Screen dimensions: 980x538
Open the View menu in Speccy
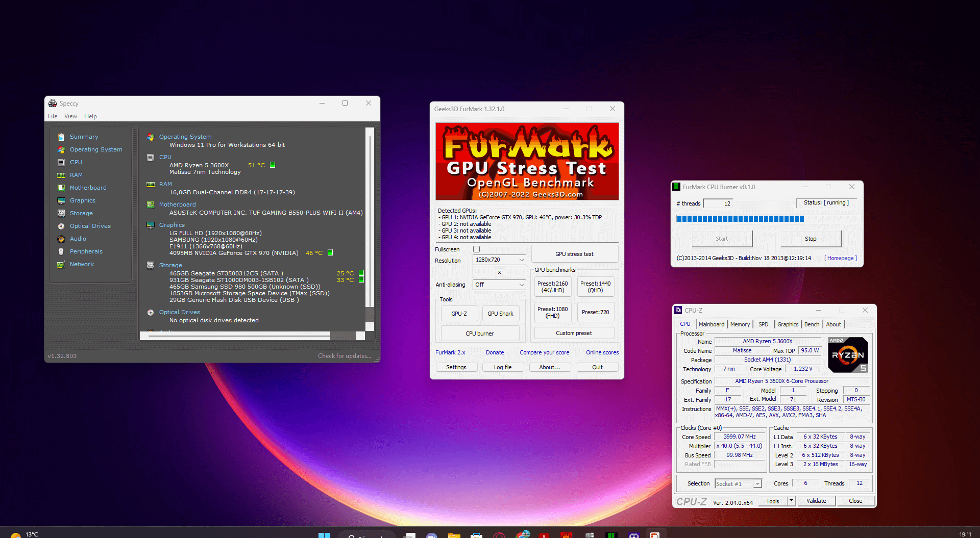(x=70, y=116)
